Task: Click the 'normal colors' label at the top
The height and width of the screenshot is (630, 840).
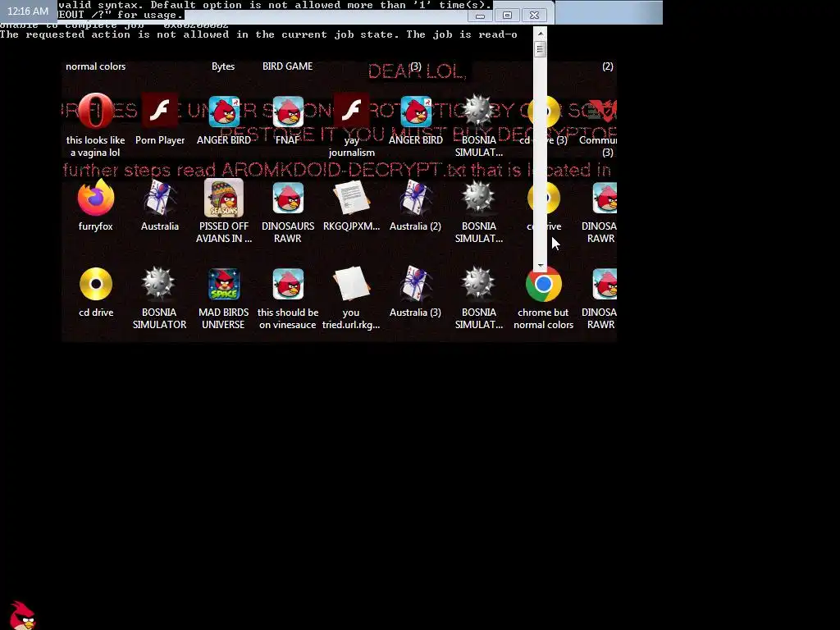Action: click(95, 66)
